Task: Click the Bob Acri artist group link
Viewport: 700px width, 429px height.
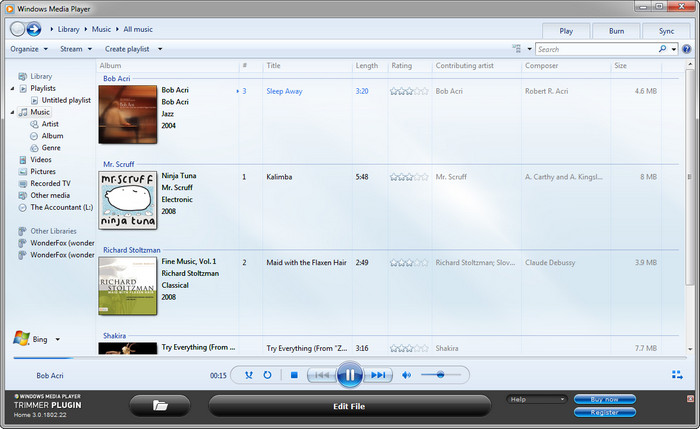Action: point(117,79)
